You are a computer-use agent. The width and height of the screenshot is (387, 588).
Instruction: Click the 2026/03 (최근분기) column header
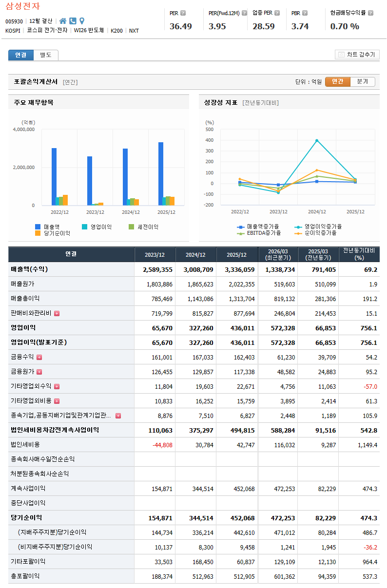278,255
